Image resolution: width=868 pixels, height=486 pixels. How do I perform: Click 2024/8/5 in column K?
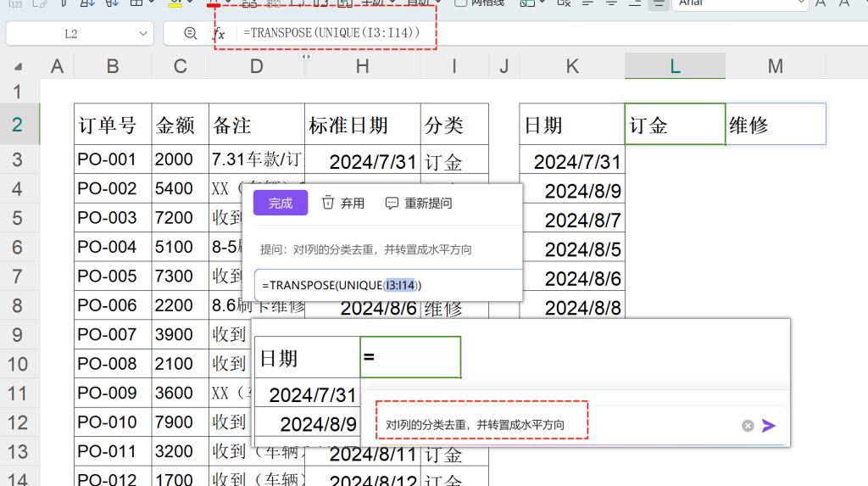click(x=572, y=249)
